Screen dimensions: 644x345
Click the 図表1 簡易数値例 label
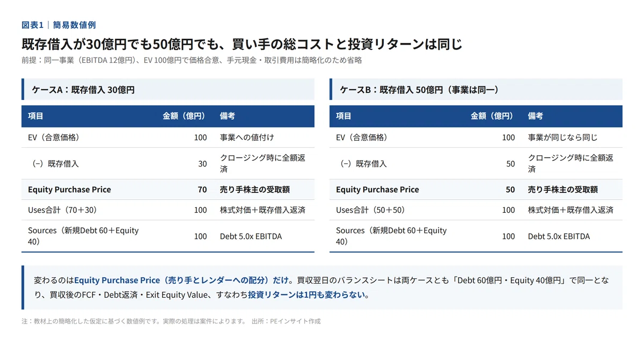[58, 25]
